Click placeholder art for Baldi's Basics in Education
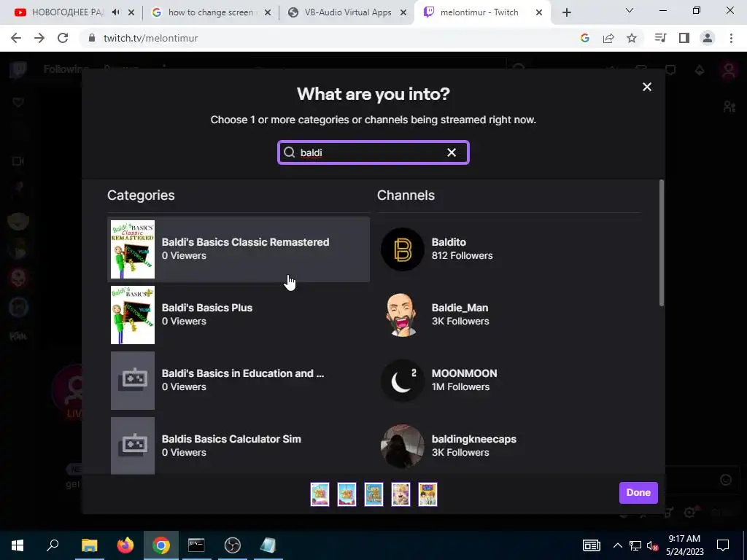 [x=133, y=381]
